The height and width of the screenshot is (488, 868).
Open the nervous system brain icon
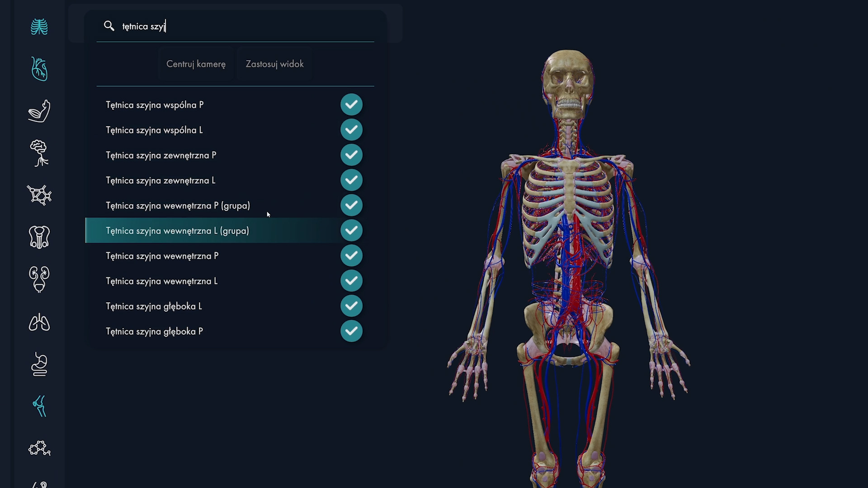(39, 153)
